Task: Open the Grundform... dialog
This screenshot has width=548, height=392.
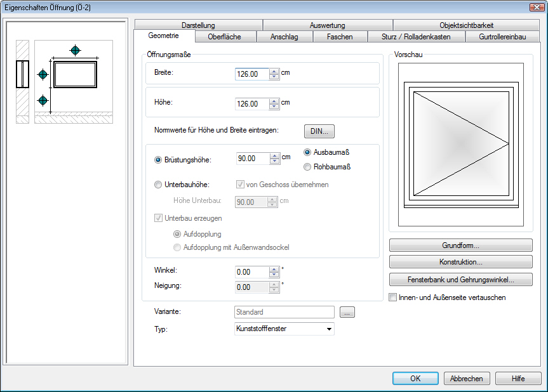Action: pos(460,245)
